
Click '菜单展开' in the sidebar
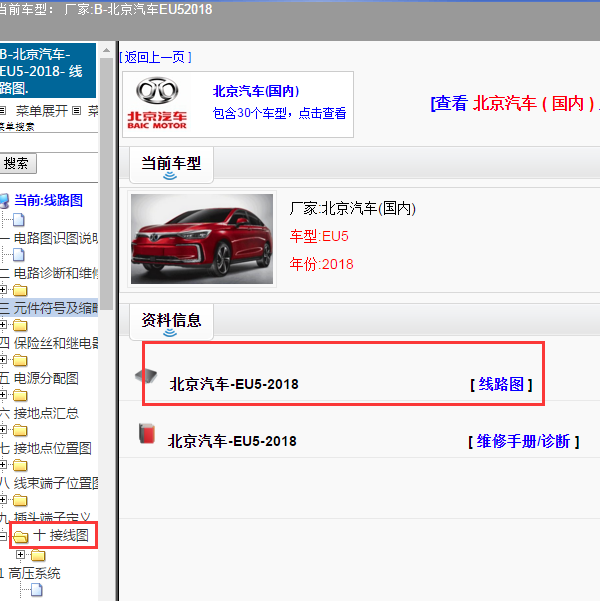click(x=41, y=111)
